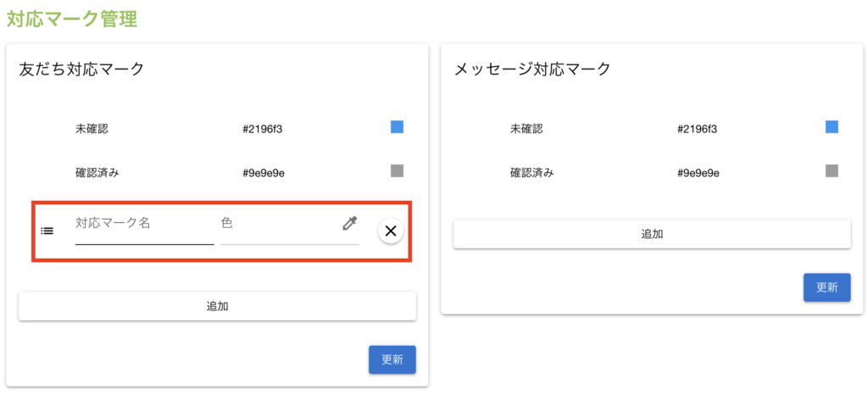Select the blue 未確認 swatch in メッセージ対応マーク
This screenshot has width=868, height=395.
point(832,127)
